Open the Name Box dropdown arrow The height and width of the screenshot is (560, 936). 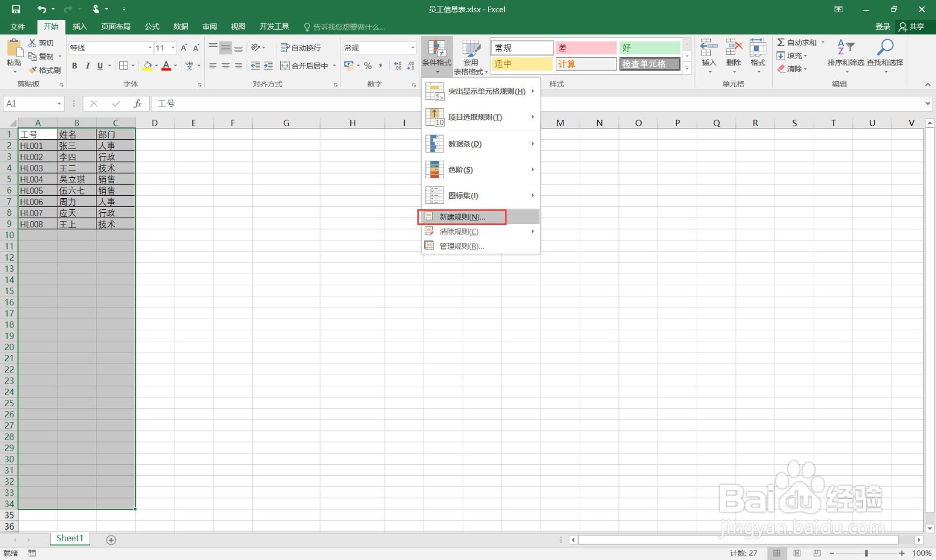(x=59, y=103)
